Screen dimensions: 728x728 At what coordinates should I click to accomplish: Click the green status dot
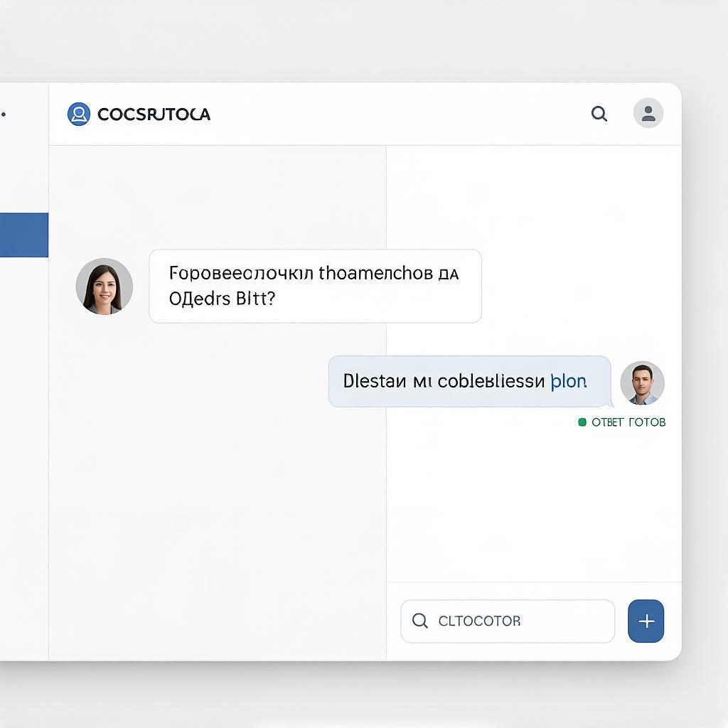click(582, 422)
